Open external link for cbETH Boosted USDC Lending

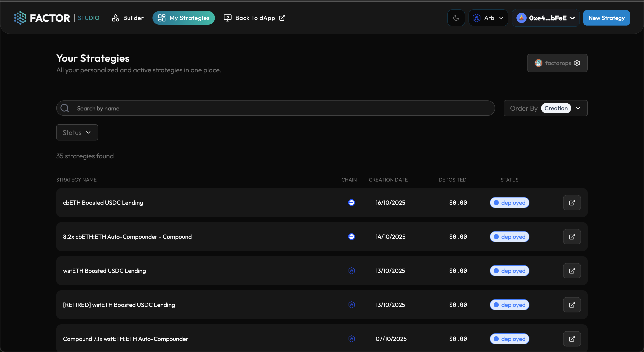click(x=572, y=203)
